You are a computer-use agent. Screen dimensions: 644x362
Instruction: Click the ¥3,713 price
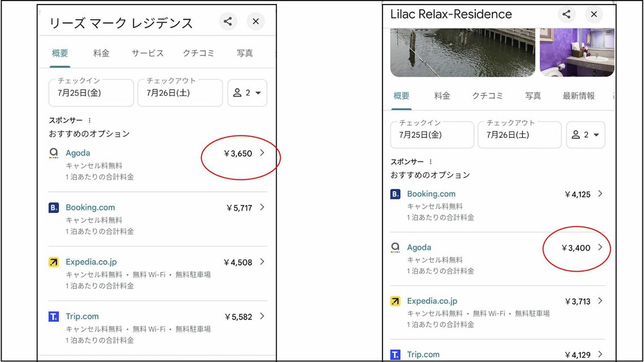pos(577,302)
